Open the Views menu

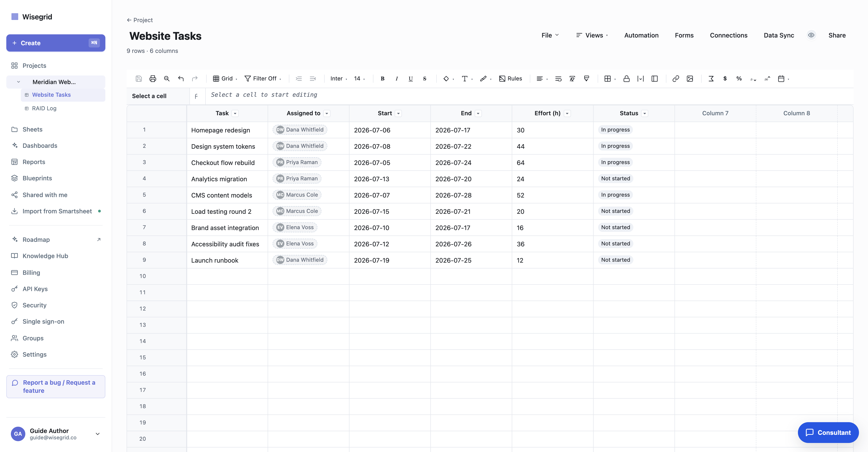[x=592, y=35]
